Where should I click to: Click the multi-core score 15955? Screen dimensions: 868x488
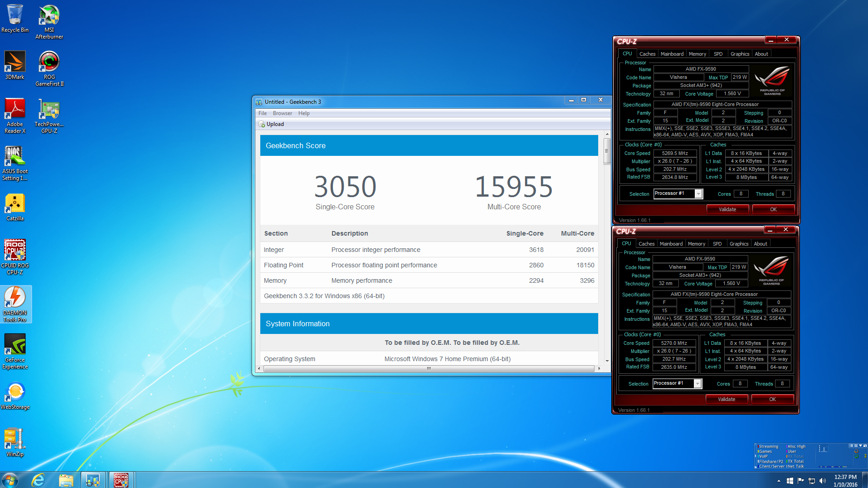coord(514,187)
